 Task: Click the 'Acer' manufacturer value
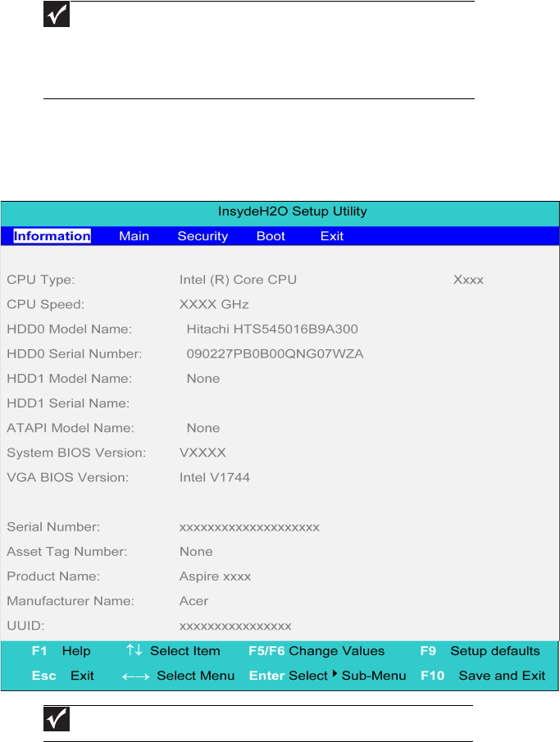[193, 601]
